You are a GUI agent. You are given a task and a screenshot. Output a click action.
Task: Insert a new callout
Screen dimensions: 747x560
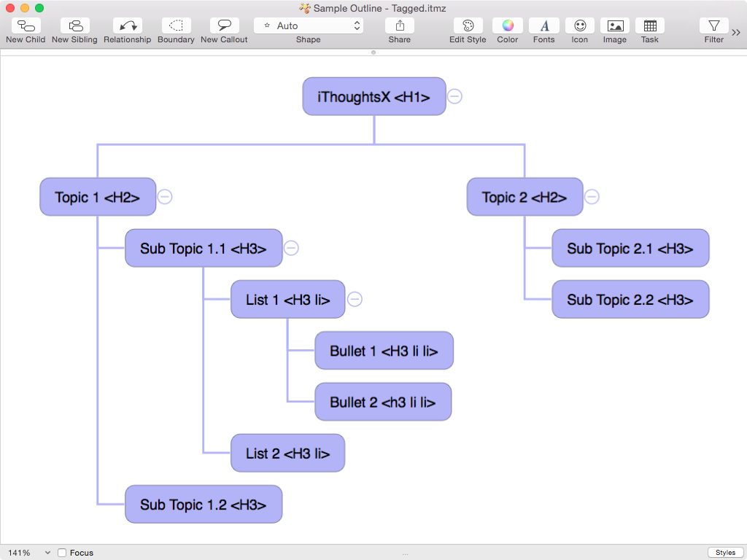point(225,26)
